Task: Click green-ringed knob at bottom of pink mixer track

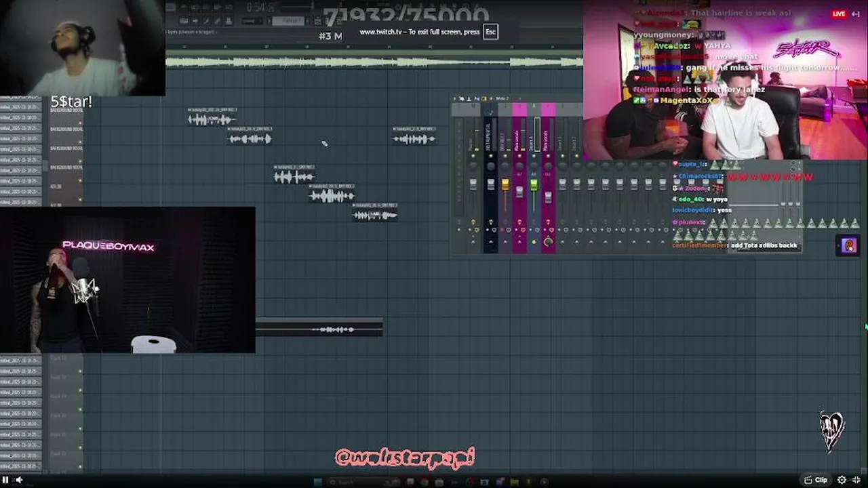Action: pos(548,242)
